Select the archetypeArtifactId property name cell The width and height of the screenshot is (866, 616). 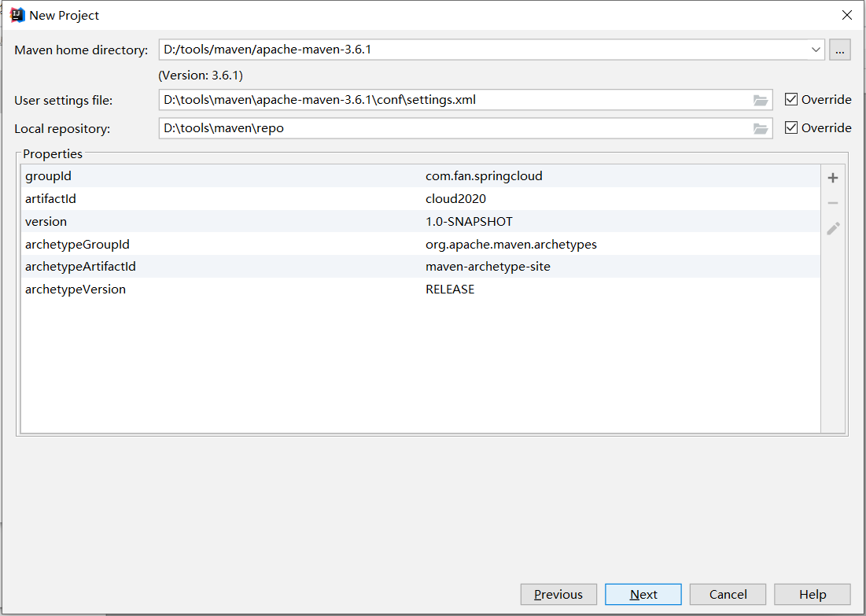[222, 266]
